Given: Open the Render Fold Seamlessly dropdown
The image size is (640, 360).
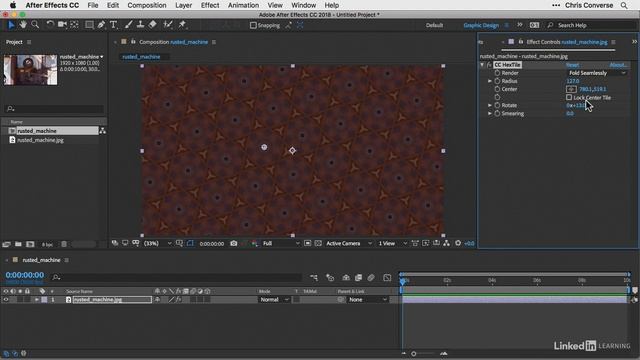Looking at the screenshot, I should click(597, 73).
